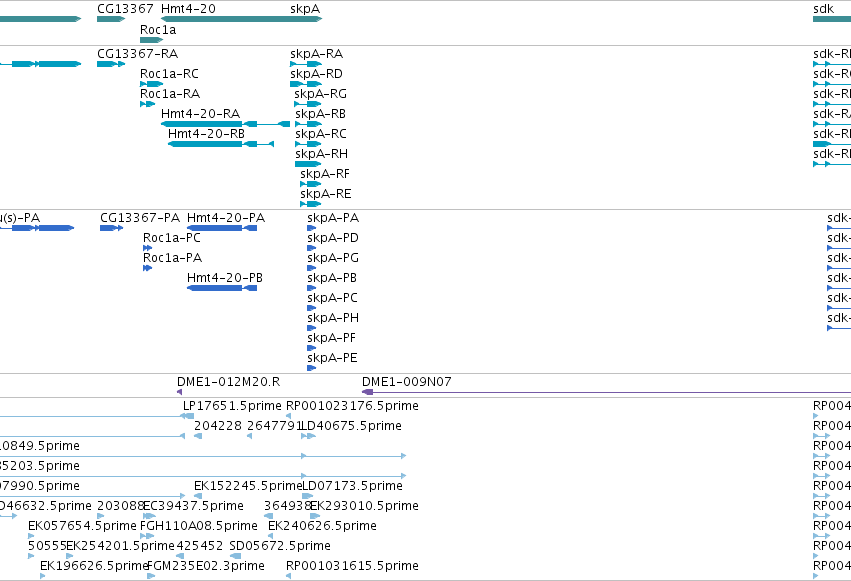
Task: Select EST FGH110A08.5prime
Action: coord(199,526)
